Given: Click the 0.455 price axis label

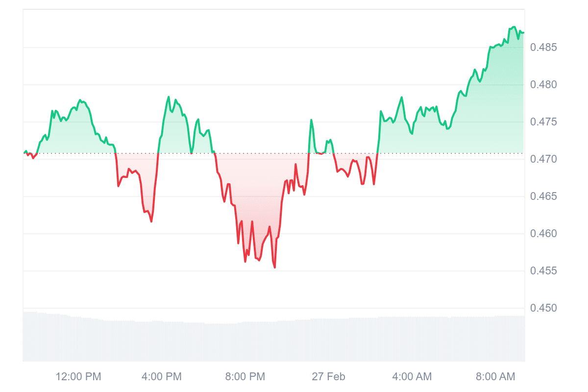Looking at the screenshot, I should click(543, 271).
